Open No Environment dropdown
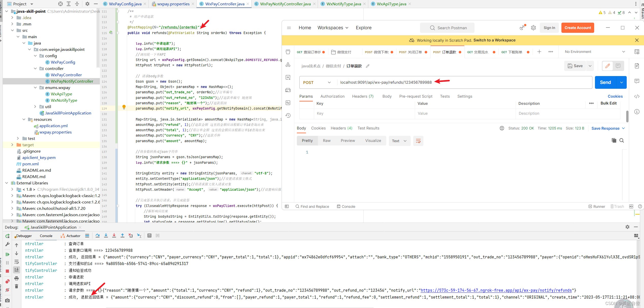 595,52
